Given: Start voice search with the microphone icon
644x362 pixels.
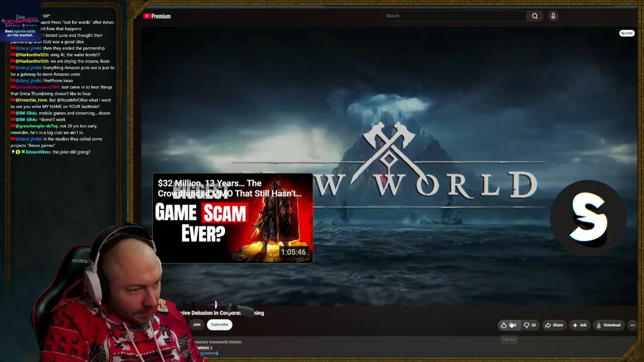Looking at the screenshot, I should point(553,16).
